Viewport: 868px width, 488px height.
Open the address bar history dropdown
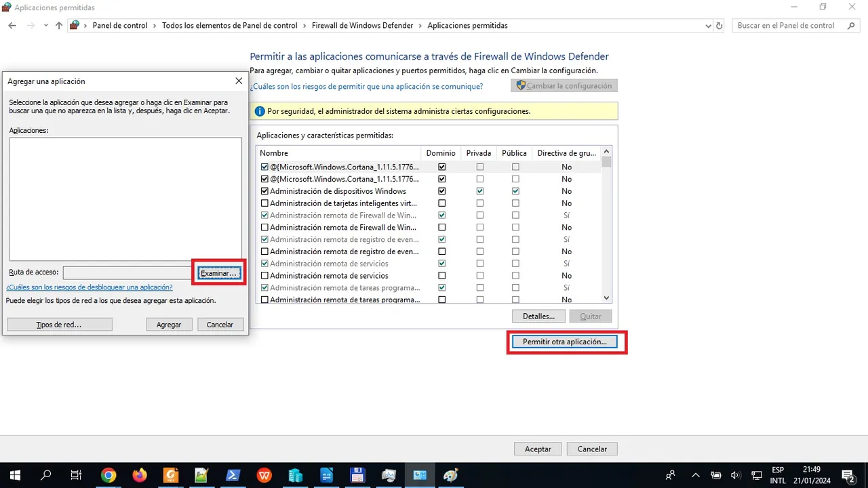pyautogui.click(x=708, y=26)
